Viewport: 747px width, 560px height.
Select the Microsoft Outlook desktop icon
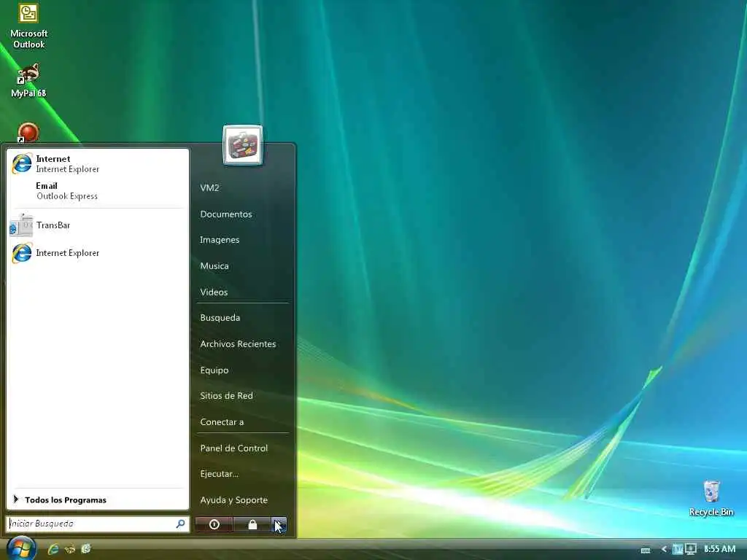pyautogui.click(x=28, y=26)
